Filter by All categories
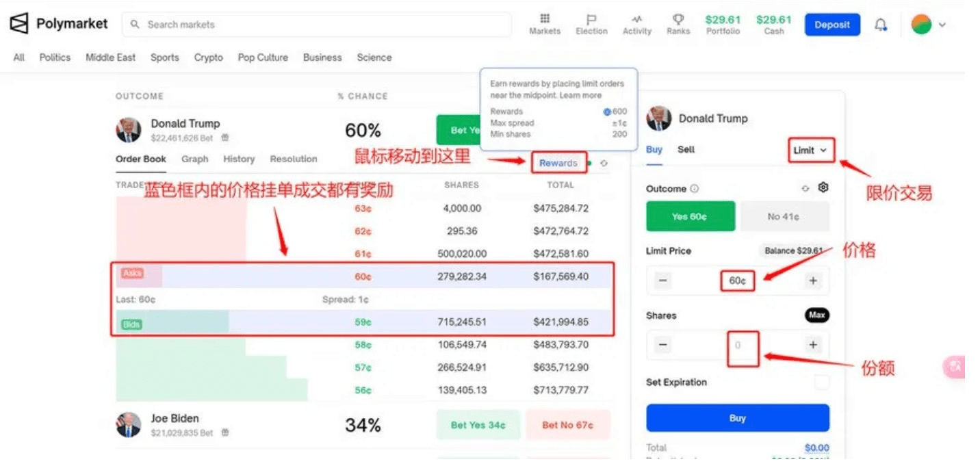980x468 pixels. [x=19, y=57]
